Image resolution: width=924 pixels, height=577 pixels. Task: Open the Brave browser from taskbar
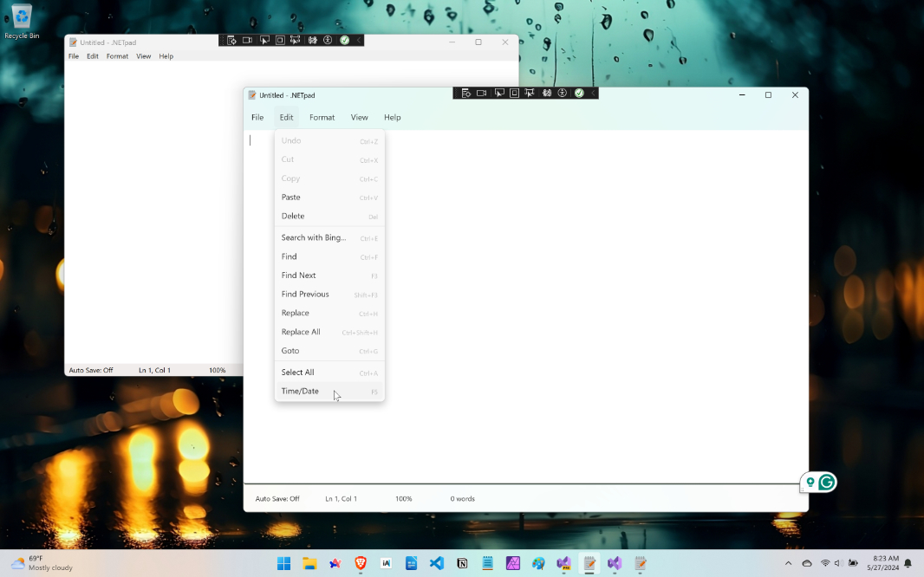361,563
